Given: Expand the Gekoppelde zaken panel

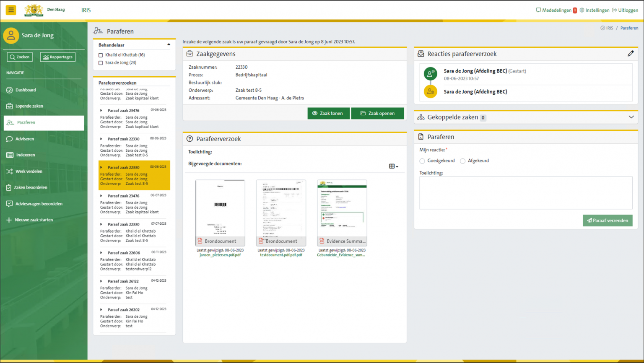Looking at the screenshot, I should pyautogui.click(x=631, y=117).
